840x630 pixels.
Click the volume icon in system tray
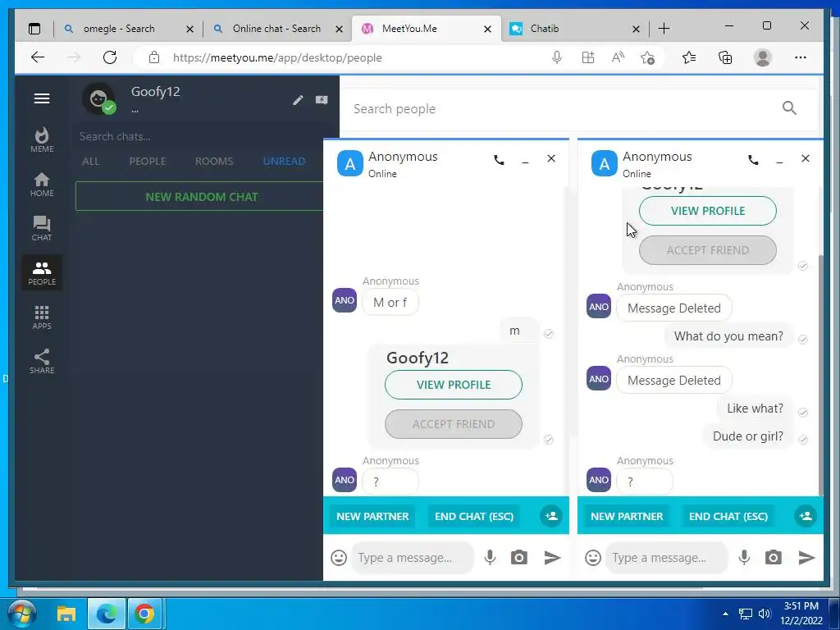(765, 614)
